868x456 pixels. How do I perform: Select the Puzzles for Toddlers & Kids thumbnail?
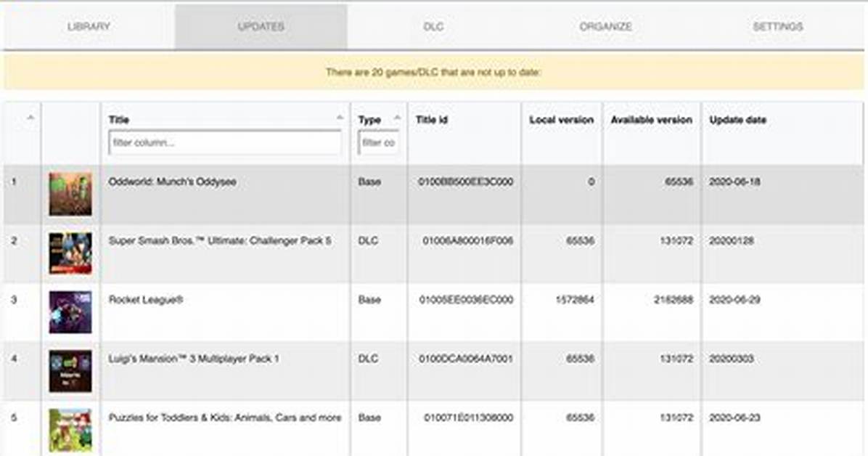(70, 431)
